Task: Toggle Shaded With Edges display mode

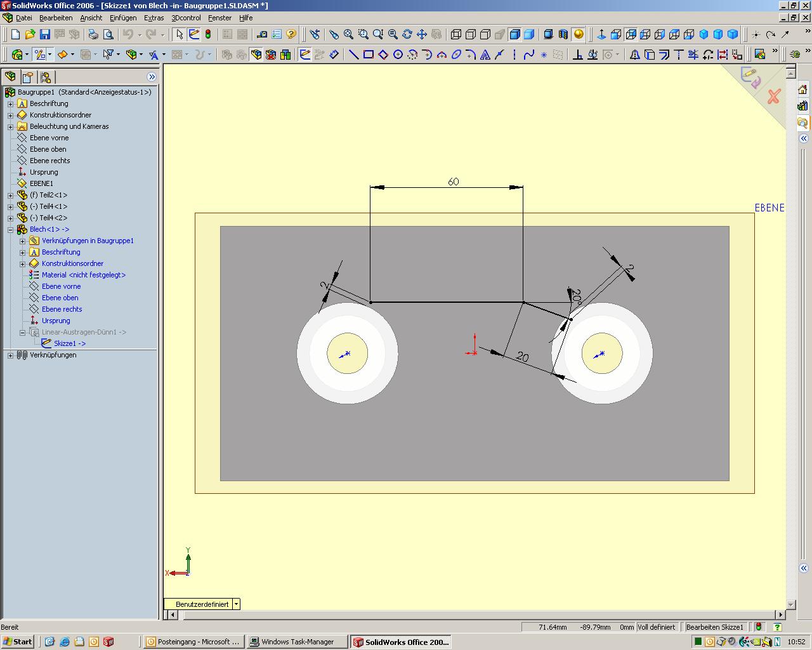Action: pos(514,34)
